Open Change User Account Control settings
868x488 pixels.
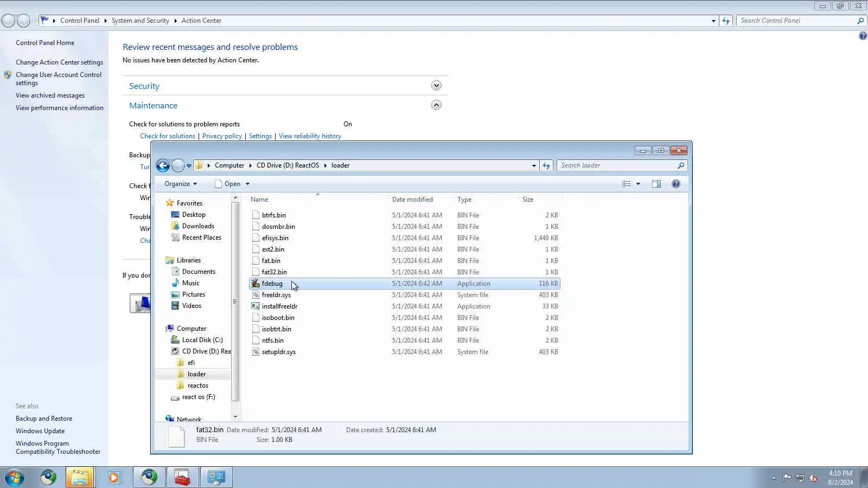pos(59,79)
